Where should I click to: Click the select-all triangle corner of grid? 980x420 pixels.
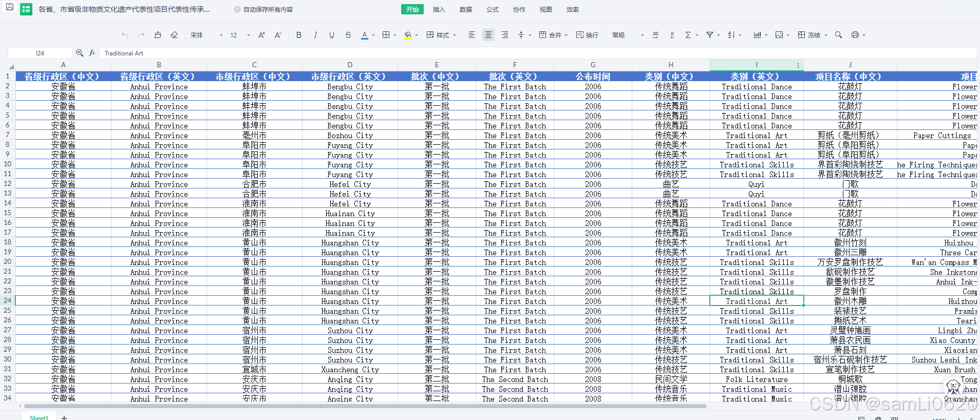[11, 67]
